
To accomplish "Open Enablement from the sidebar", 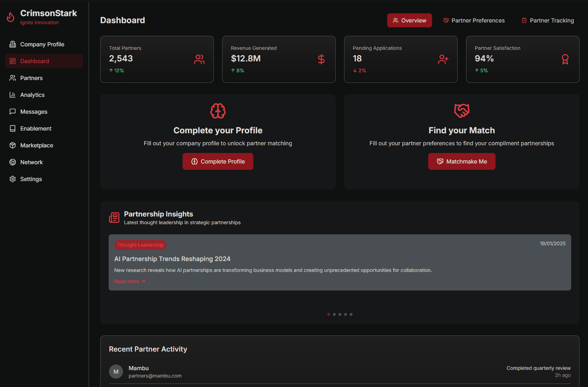I will point(44,128).
